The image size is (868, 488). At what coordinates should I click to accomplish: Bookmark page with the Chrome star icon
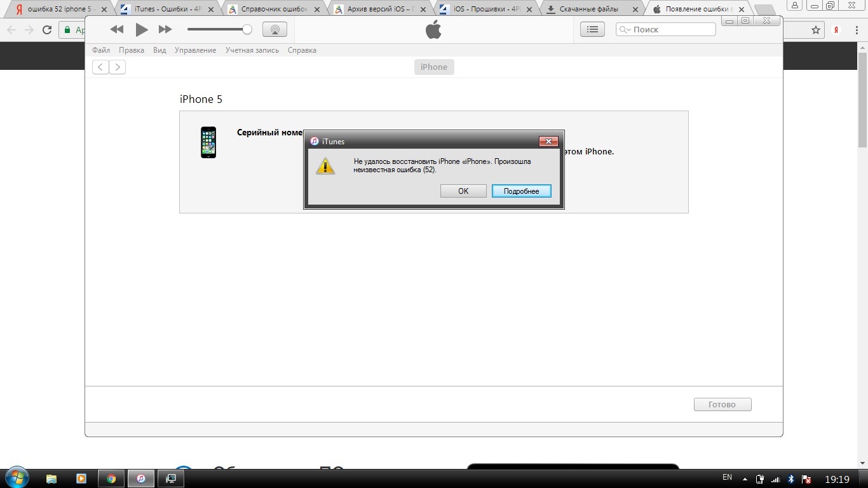(x=816, y=30)
